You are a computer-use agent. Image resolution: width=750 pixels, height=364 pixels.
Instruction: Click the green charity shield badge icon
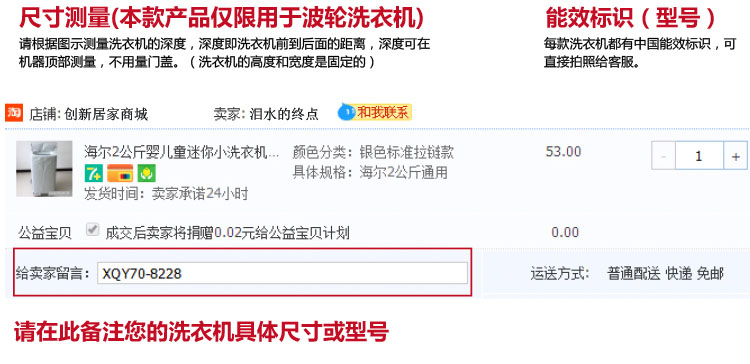point(147,173)
